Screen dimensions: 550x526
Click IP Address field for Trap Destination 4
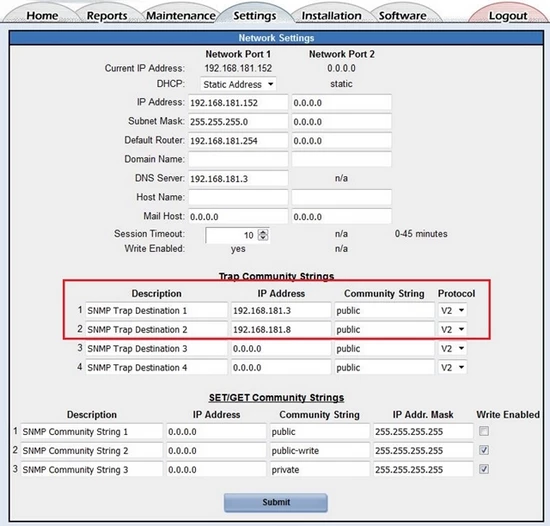(281, 367)
